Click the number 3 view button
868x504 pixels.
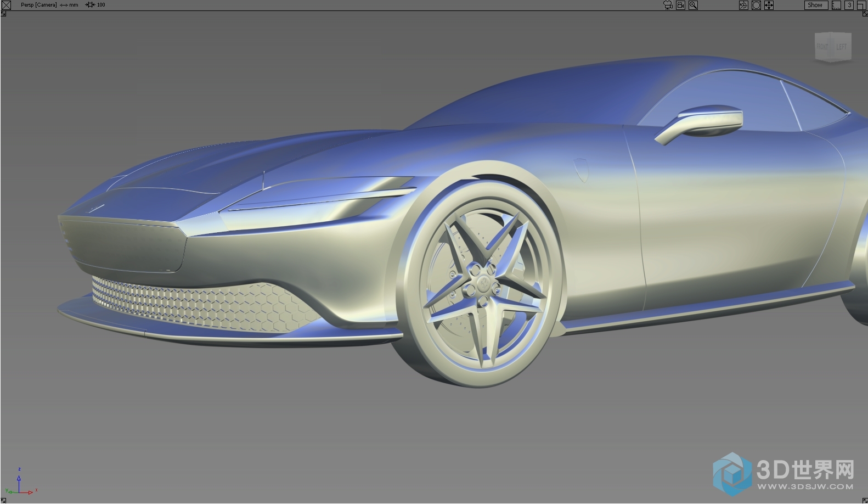[849, 5]
